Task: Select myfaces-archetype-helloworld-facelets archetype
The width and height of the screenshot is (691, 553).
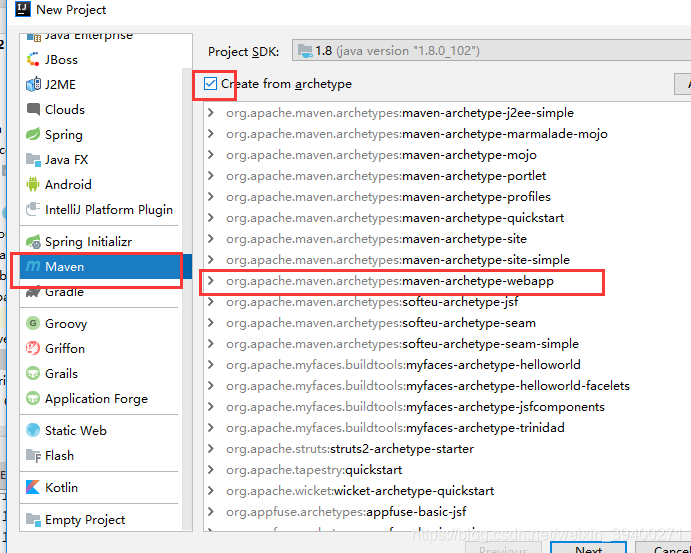Action: coord(428,386)
